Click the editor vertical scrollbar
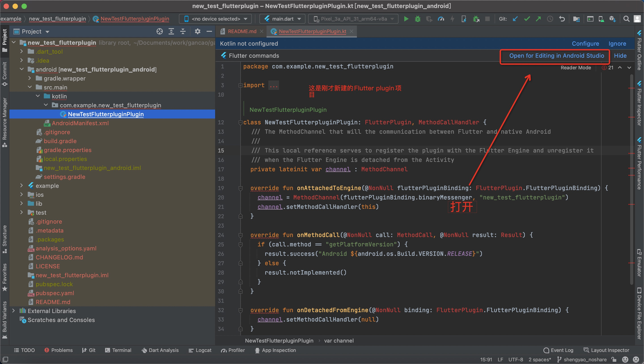644x364 pixels. click(631, 175)
